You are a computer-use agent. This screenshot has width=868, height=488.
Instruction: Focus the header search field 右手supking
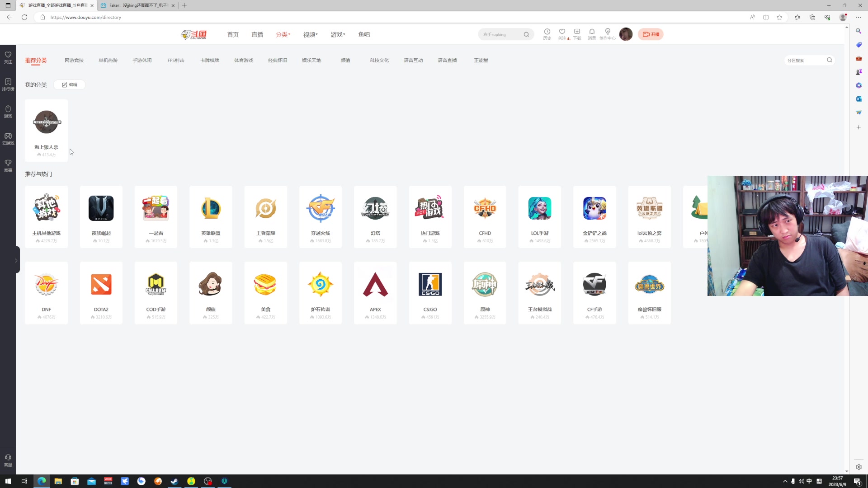[501, 34]
